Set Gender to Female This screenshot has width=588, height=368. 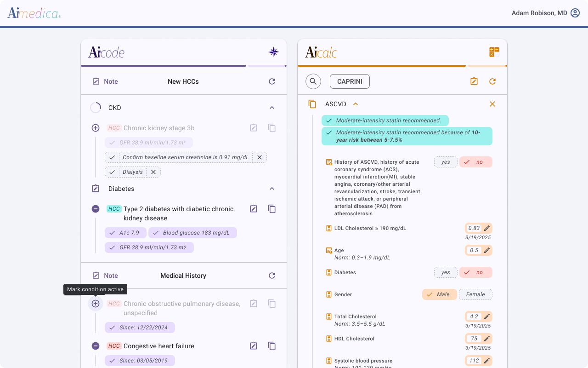coord(475,294)
